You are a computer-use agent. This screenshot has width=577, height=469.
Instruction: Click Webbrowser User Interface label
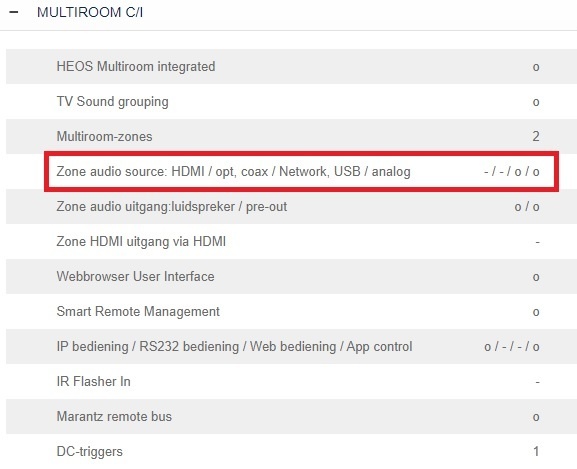(135, 276)
